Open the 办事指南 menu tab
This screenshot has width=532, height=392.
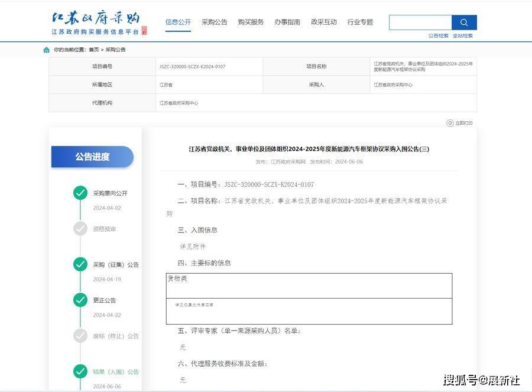coord(287,22)
